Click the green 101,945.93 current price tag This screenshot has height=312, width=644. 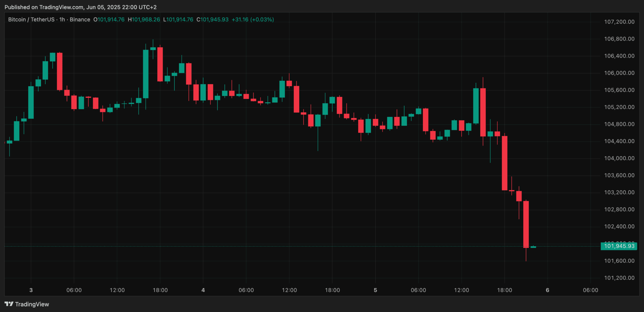point(619,246)
